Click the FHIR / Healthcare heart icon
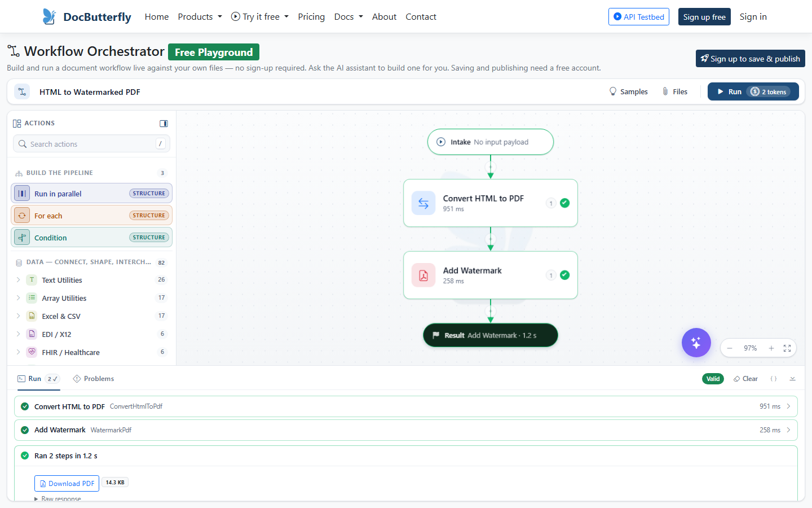The height and width of the screenshot is (508, 812). point(32,352)
